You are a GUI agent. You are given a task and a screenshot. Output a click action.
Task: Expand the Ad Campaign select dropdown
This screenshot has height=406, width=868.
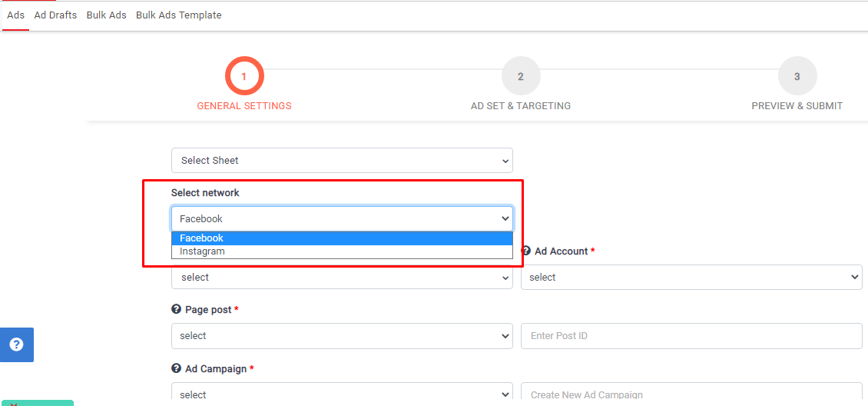pos(342,394)
